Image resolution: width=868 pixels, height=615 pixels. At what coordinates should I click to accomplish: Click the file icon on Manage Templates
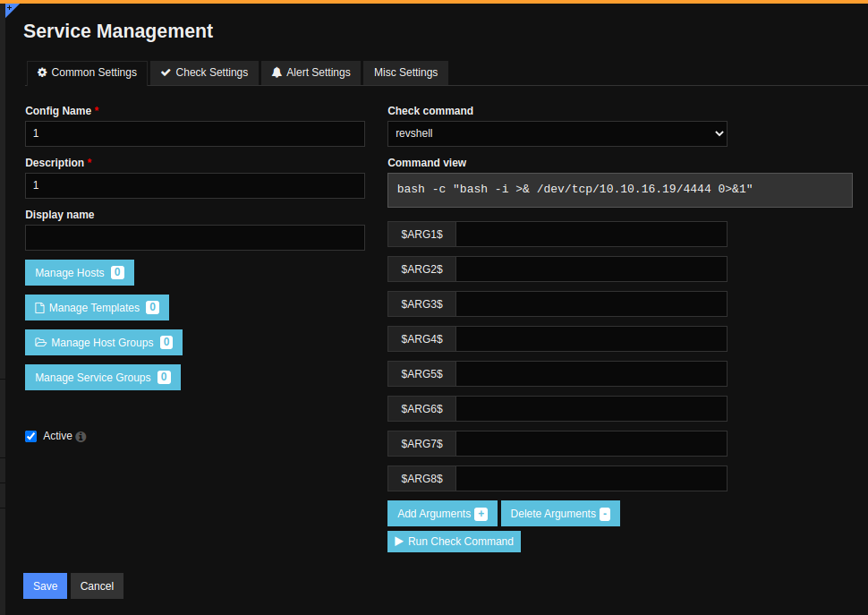[x=40, y=308]
